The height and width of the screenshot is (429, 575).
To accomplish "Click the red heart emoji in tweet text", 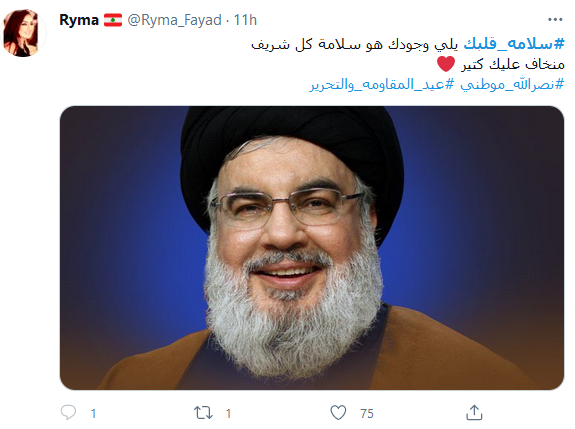I will point(446,64).
